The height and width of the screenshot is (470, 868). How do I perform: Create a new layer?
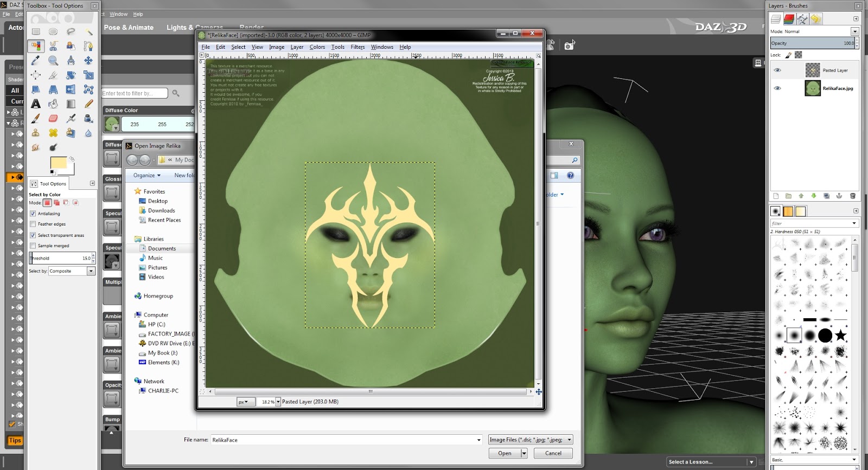click(x=776, y=196)
